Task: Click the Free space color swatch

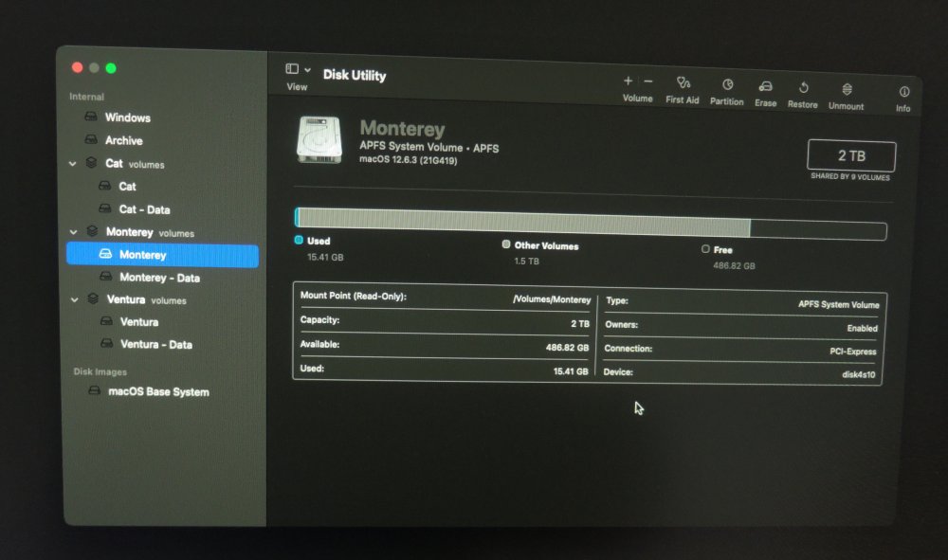Action: point(705,248)
